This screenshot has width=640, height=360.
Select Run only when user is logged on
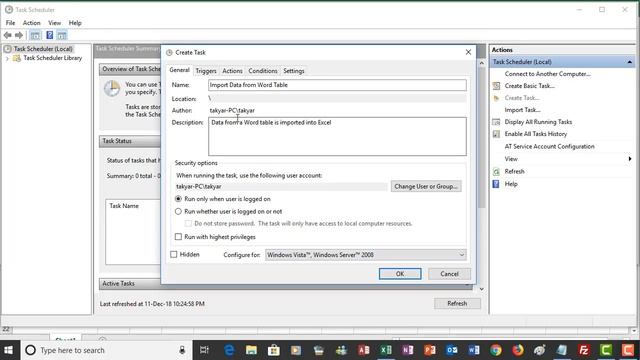point(178,199)
